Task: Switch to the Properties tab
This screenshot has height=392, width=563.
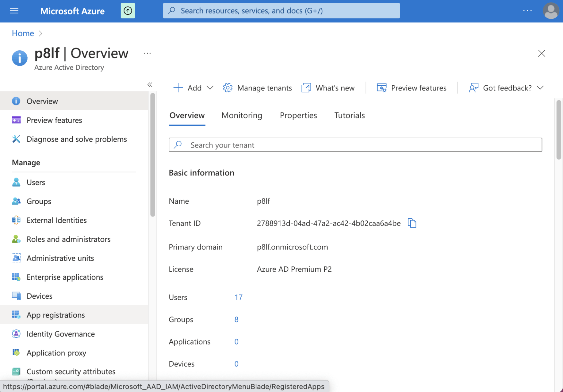Action: pos(298,115)
